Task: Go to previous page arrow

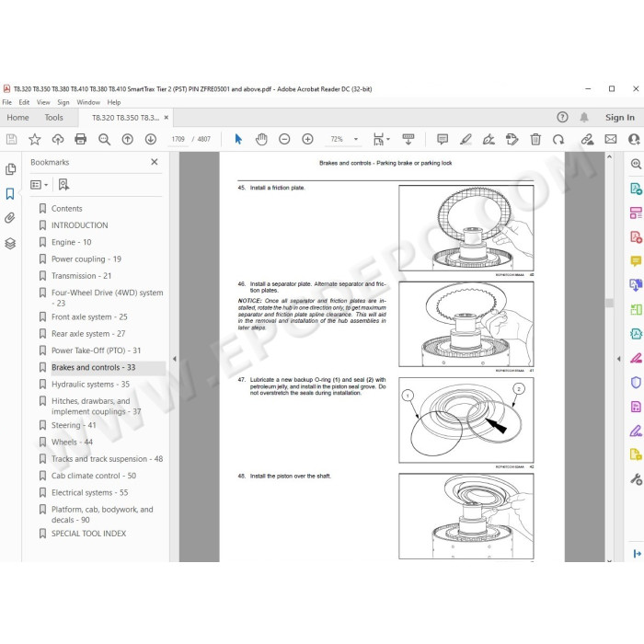Action: coord(128,139)
